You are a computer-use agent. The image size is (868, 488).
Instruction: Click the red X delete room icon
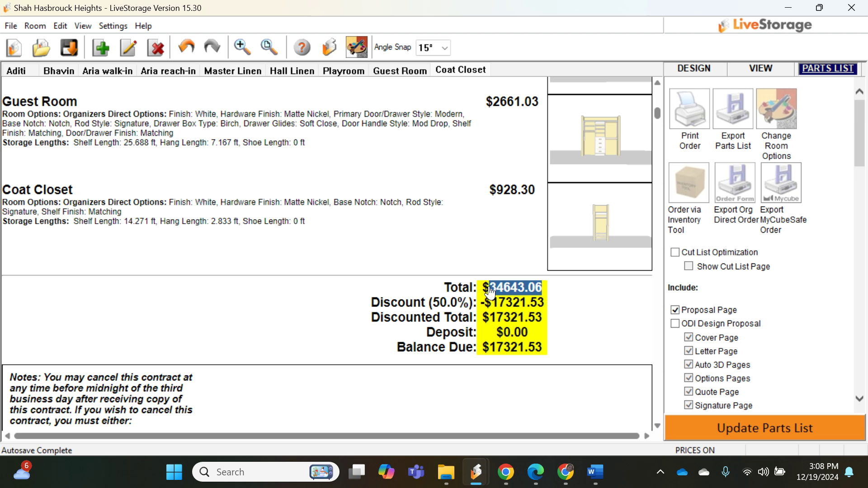[156, 47]
